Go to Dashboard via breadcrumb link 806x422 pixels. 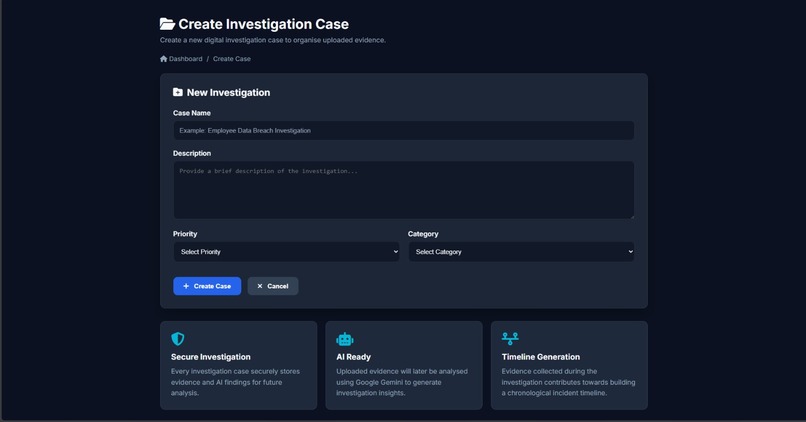[186, 59]
